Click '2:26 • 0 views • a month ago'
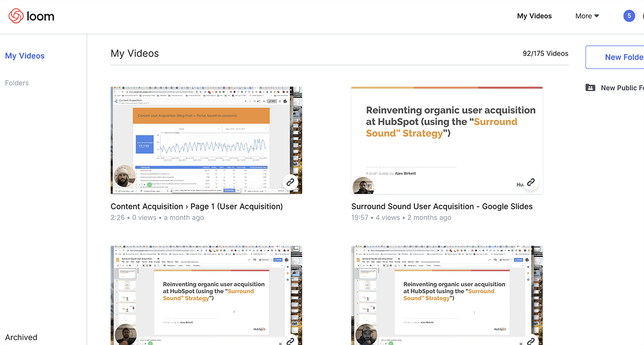This screenshot has width=644, height=345. (157, 218)
